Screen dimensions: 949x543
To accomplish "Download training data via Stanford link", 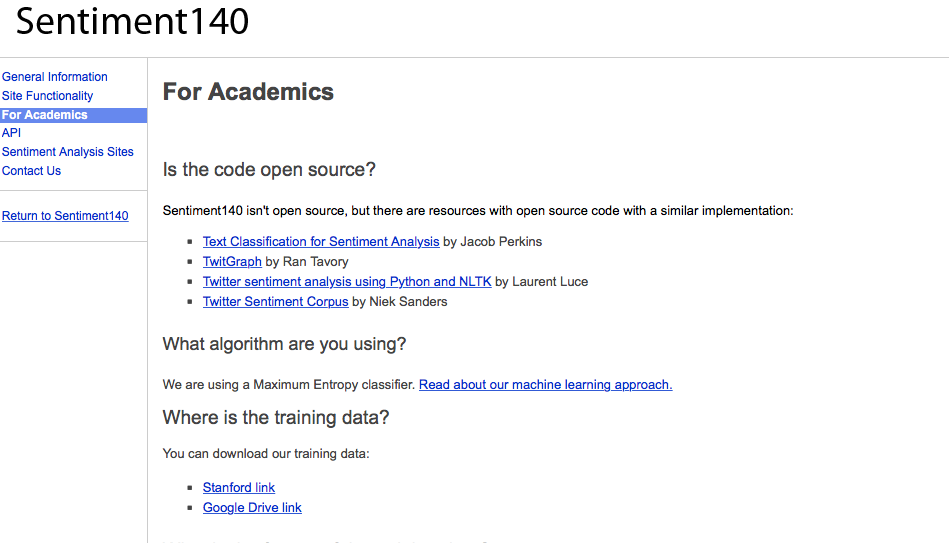I will point(239,488).
